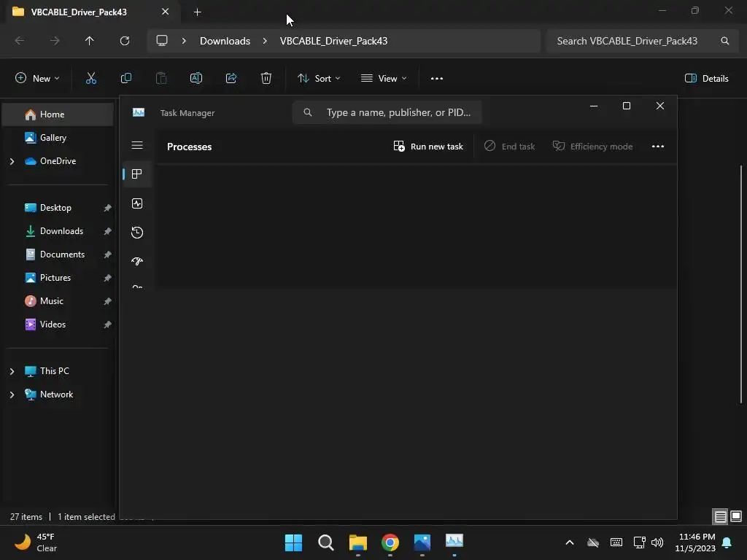
Task: Select Home in navigation pane
Action: pyautogui.click(x=58, y=114)
